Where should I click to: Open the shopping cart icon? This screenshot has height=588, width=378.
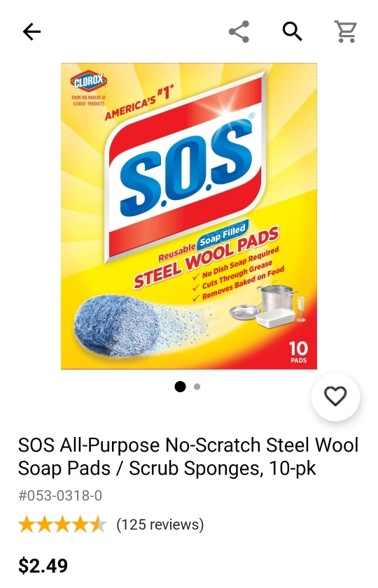345,31
